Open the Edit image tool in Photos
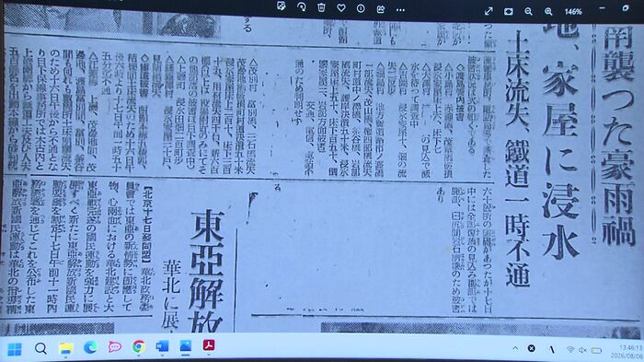 pyautogui.click(x=282, y=6)
